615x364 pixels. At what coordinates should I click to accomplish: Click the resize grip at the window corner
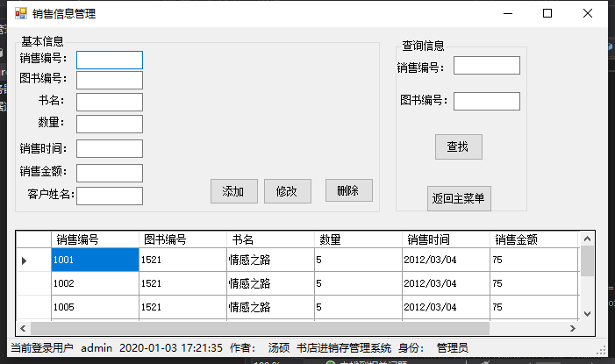click(601, 351)
